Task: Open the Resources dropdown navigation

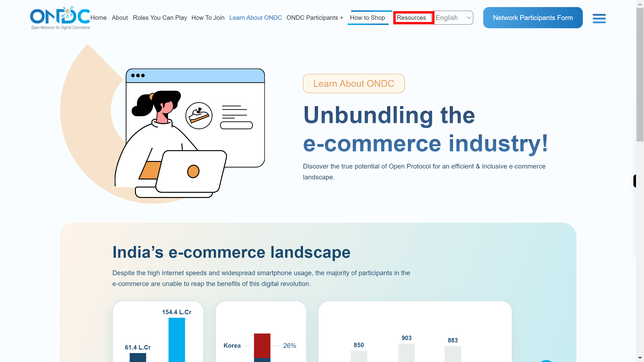Action: pyautogui.click(x=411, y=18)
